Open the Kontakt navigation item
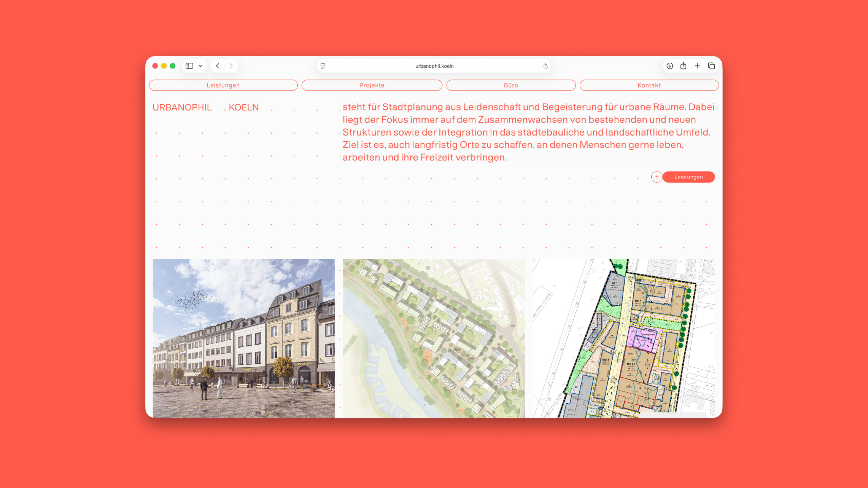This screenshot has height=488, width=868. [x=649, y=85]
